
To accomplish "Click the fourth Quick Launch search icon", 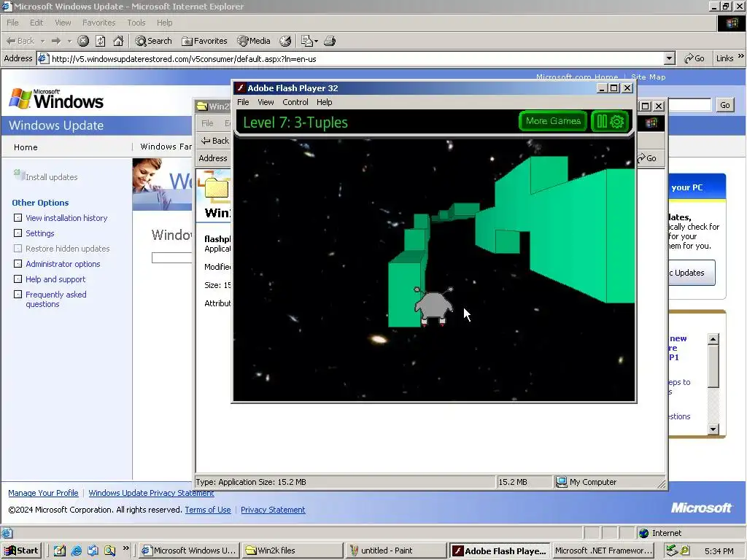I will pyautogui.click(x=110, y=551).
